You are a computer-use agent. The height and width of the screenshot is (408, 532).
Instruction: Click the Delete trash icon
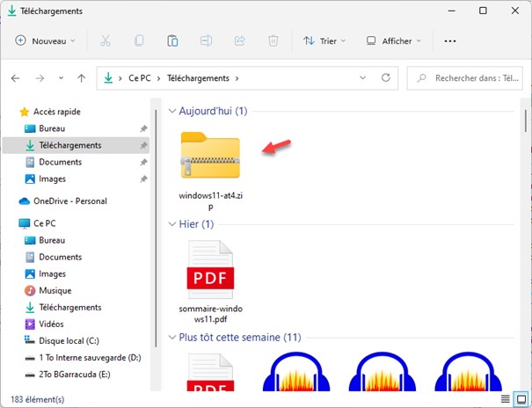[x=273, y=41]
